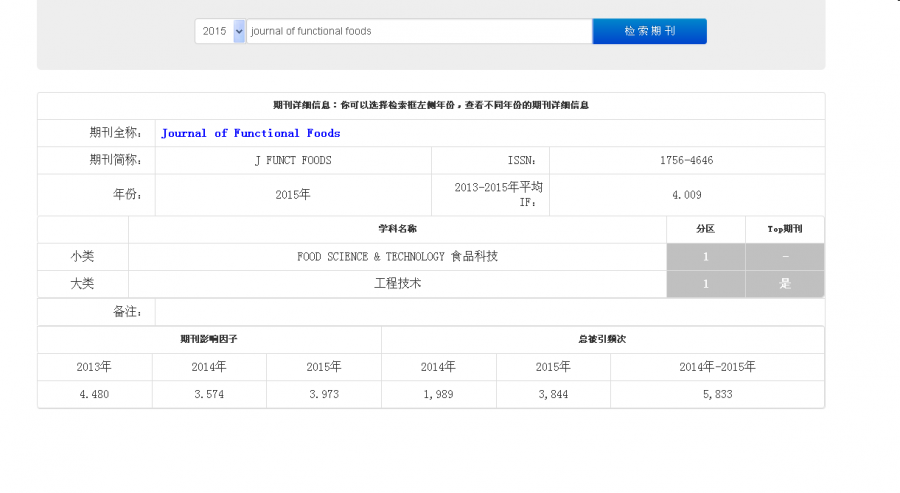Focus the journal name search field
Image resolution: width=900 pixels, height=493 pixels.
coord(419,31)
